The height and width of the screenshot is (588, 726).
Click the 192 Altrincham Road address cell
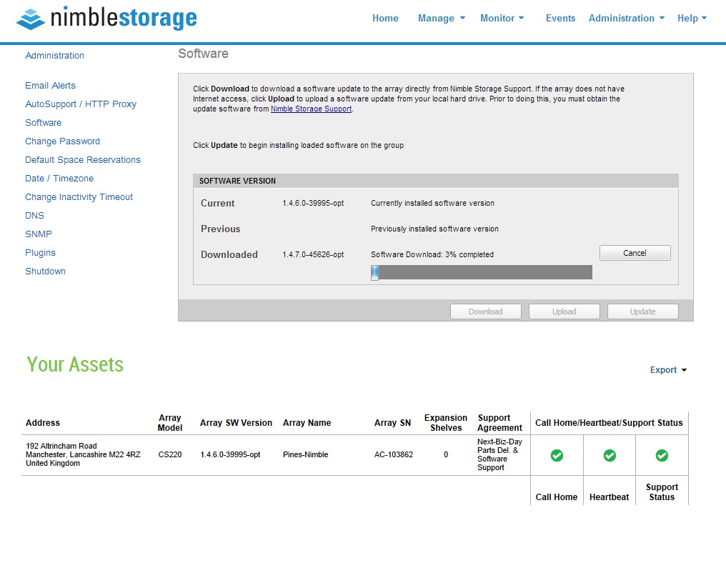click(83, 454)
